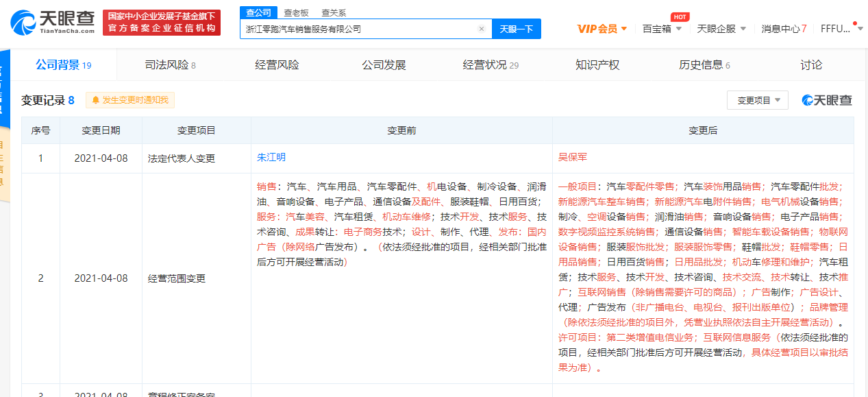Open the 经营风险 tab
The height and width of the screenshot is (397, 868).
pos(277,65)
